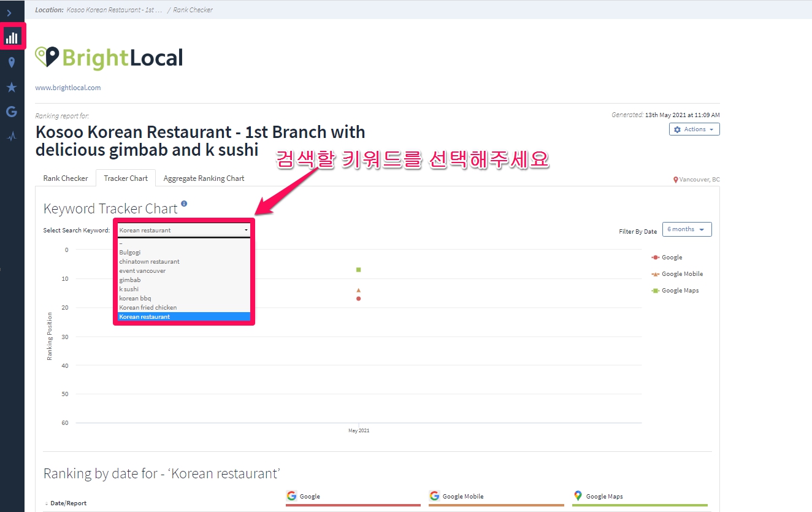Click the Generated timestamp text
812x512 pixels.
click(665, 115)
